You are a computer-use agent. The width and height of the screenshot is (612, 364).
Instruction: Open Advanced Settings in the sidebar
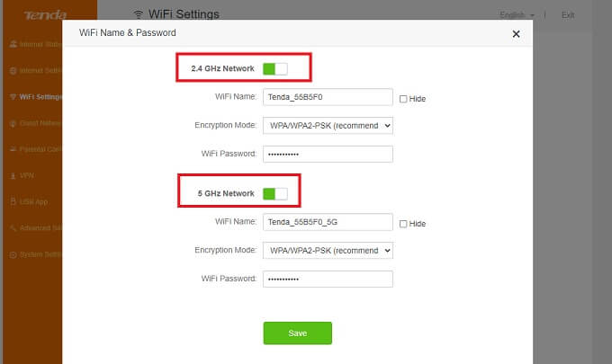click(x=36, y=227)
